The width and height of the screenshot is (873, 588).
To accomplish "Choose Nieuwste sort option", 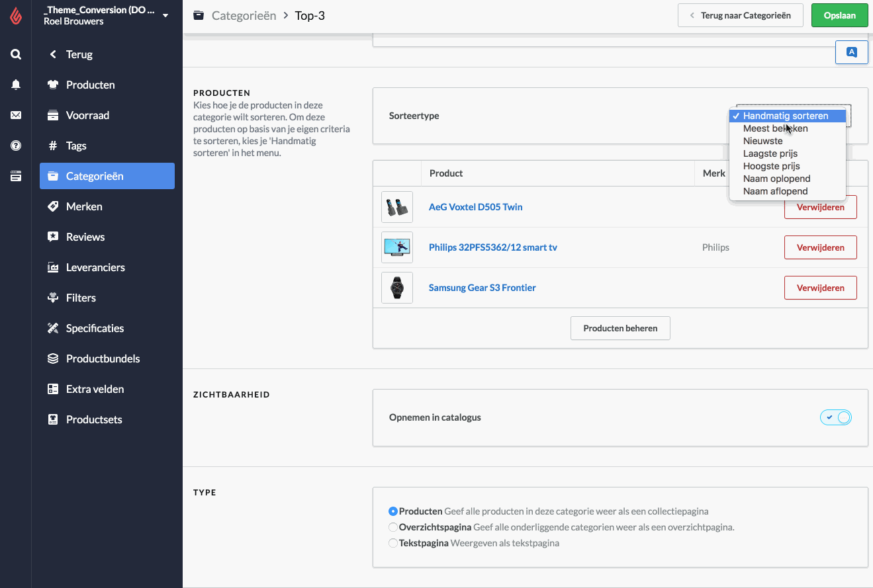I will (787, 141).
